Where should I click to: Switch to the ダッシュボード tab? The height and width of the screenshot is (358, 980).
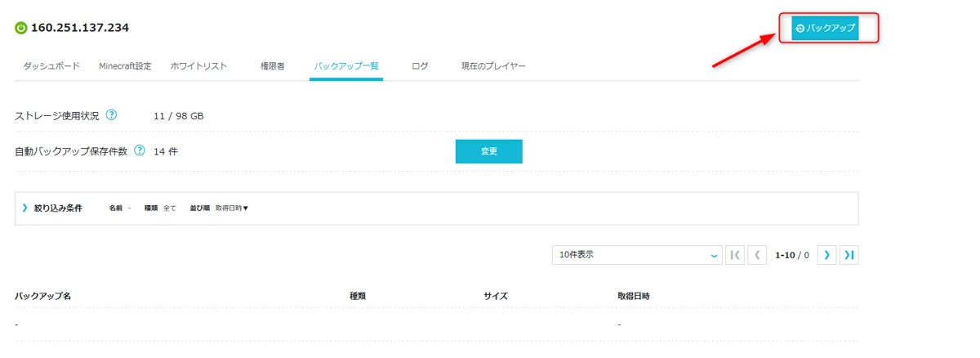[51, 66]
